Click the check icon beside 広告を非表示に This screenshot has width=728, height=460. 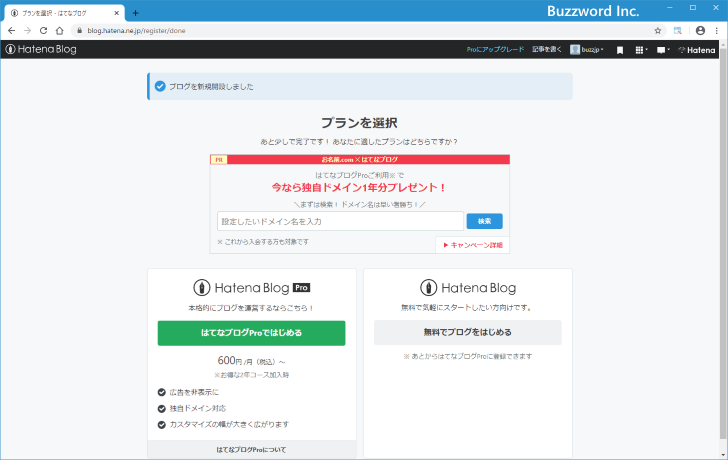162,392
